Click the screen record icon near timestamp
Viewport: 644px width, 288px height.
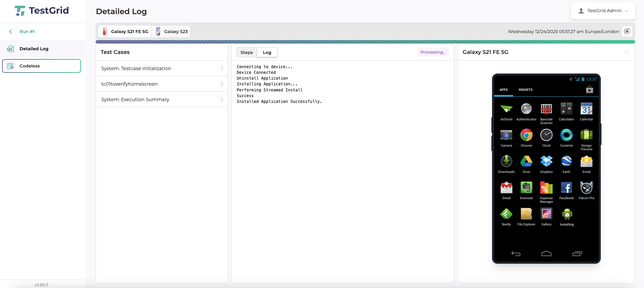tap(627, 31)
